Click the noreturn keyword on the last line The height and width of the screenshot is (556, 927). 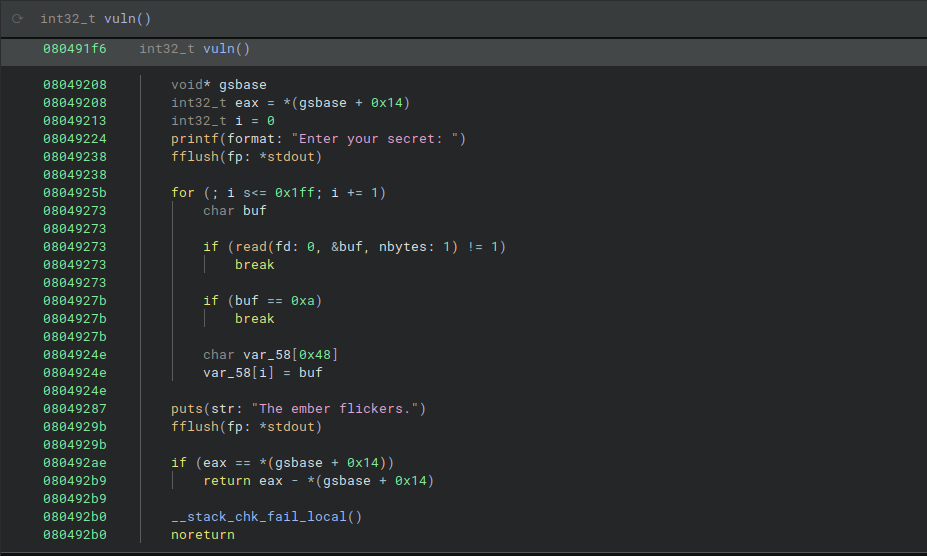(202, 535)
